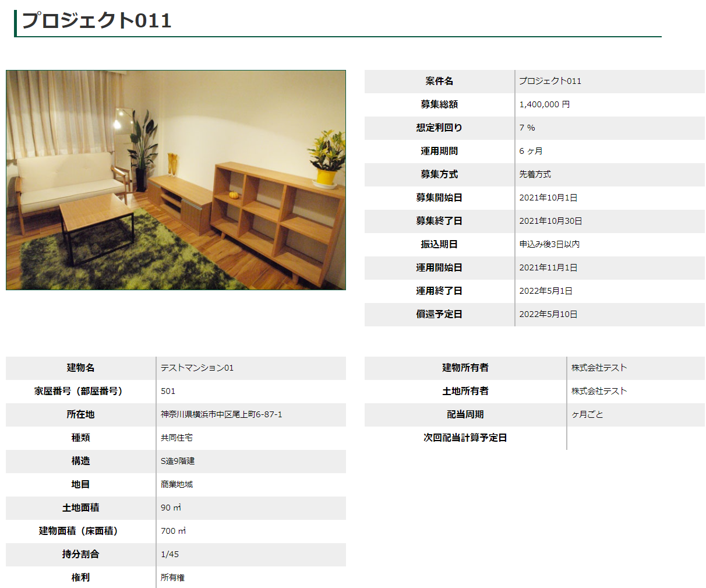
Task: Click the 運用開始日 label
Action: pyautogui.click(x=439, y=267)
